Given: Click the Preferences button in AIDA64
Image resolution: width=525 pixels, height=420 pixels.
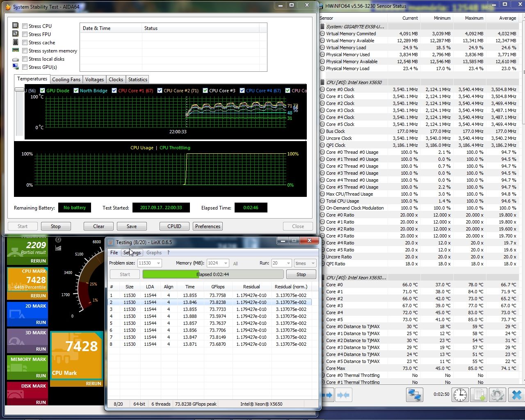Looking at the screenshot, I should [x=208, y=226].
